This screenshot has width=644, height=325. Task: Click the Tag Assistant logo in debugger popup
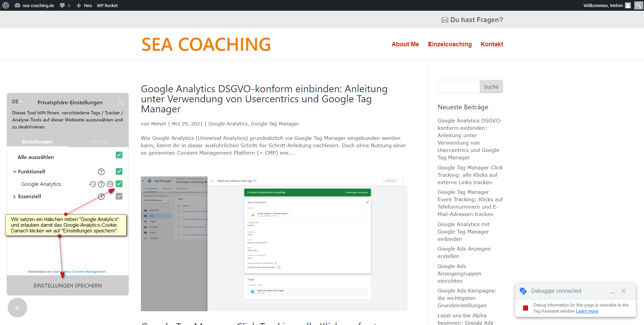click(x=523, y=291)
